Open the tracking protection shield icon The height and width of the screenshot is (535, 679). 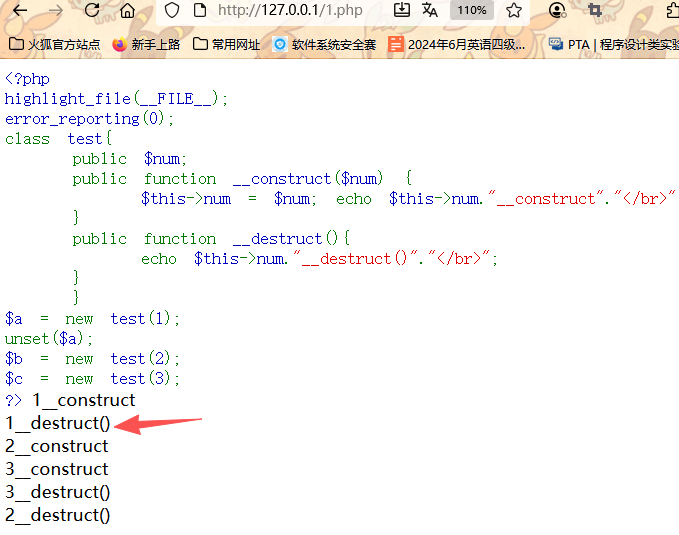click(x=172, y=11)
